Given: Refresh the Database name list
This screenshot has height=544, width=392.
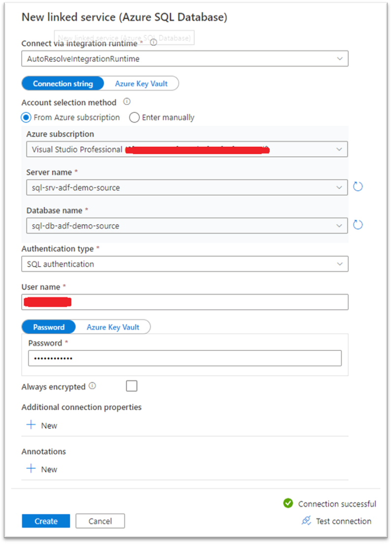Looking at the screenshot, I should 358,225.
